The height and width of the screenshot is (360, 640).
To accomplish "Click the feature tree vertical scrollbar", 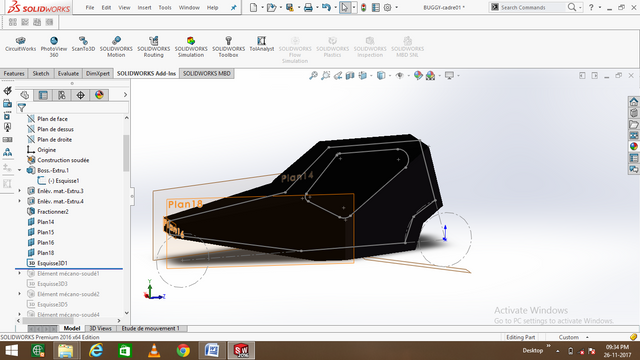I will 126,153.
